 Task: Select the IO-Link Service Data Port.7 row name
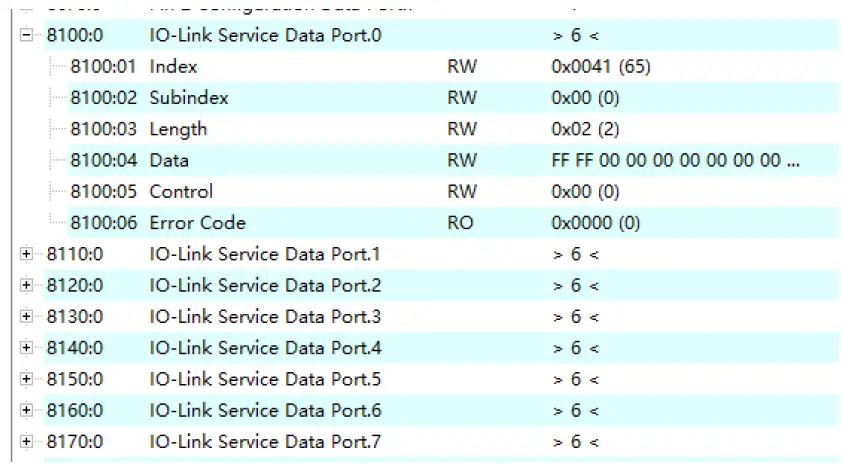click(x=265, y=441)
